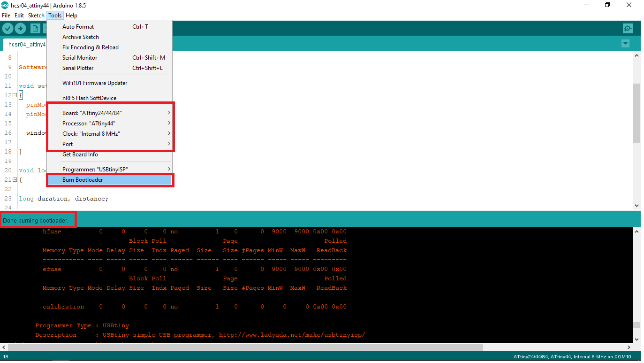Click the 'Done burning bootloader.' status text
Screen dimensions: 644x363
[36, 220]
